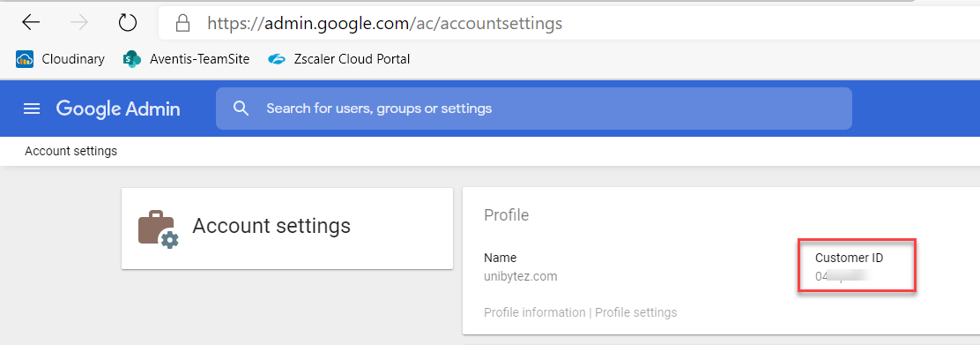Click the blurred Customer ID value
Image resolution: width=980 pixels, height=345 pixels.
842,276
